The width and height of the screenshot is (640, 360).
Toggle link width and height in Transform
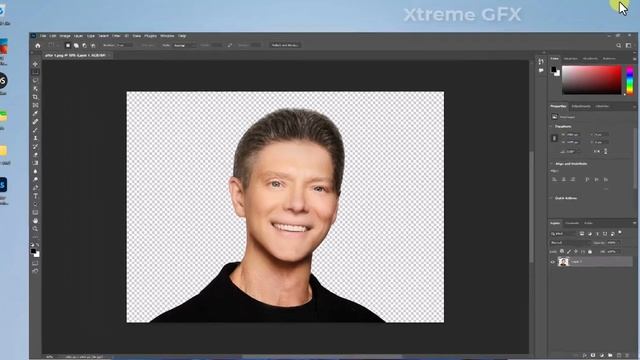pyautogui.click(x=554, y=138)
